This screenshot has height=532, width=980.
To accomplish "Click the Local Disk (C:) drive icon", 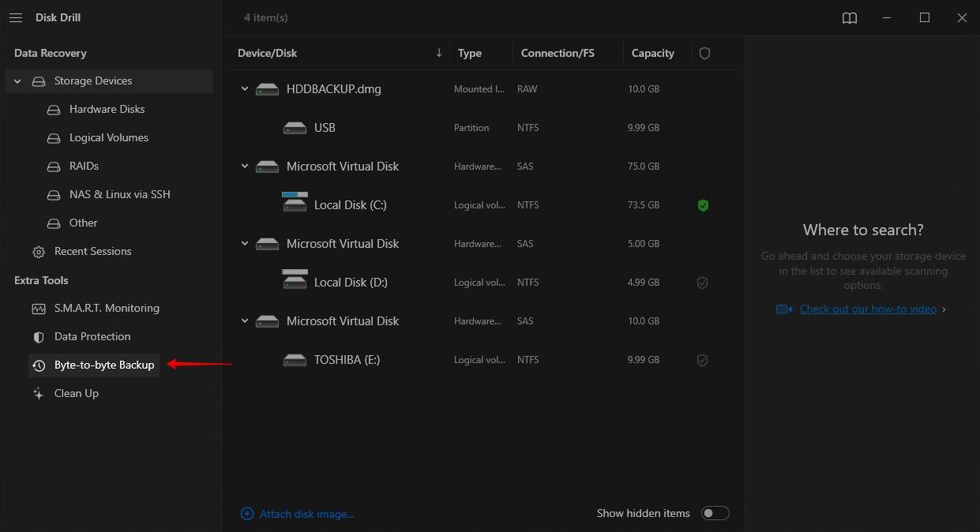I will point(295,202).
